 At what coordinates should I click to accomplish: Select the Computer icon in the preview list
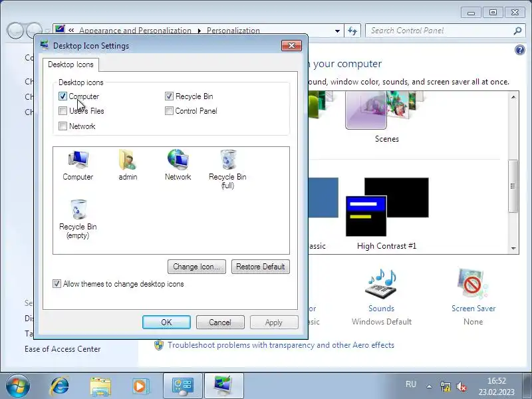tap(78, 165)
